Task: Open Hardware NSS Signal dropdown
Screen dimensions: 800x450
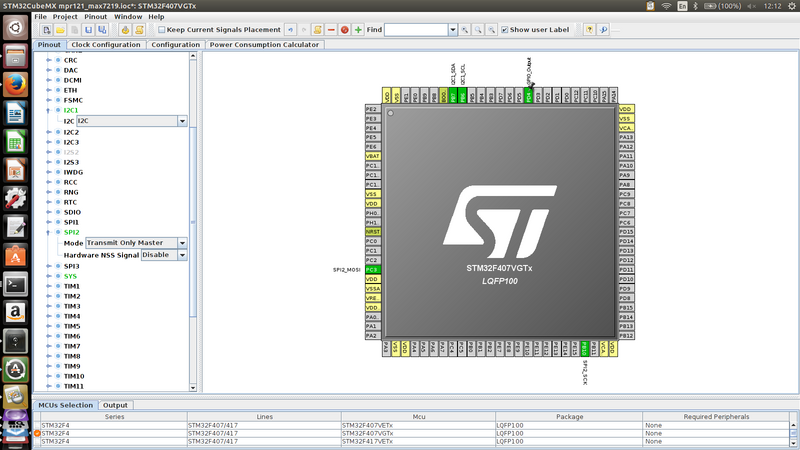Action: point(182,255)
